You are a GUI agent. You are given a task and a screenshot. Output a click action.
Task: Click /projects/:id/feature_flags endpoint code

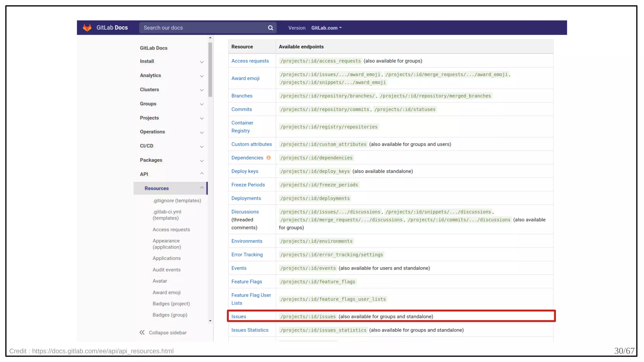pos(318,282)
